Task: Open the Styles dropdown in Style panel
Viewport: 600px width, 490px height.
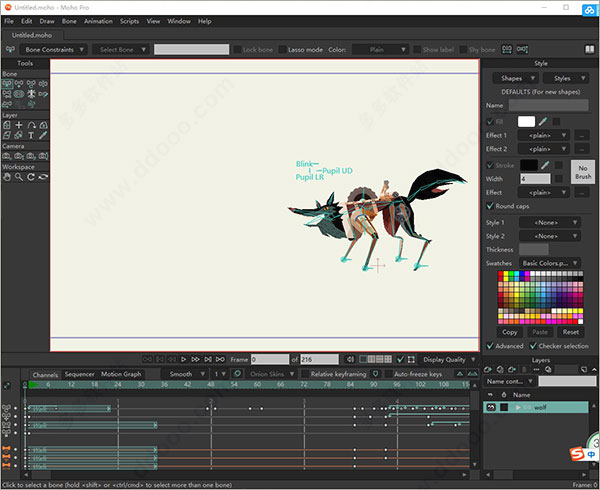Action: pos(566,78)
